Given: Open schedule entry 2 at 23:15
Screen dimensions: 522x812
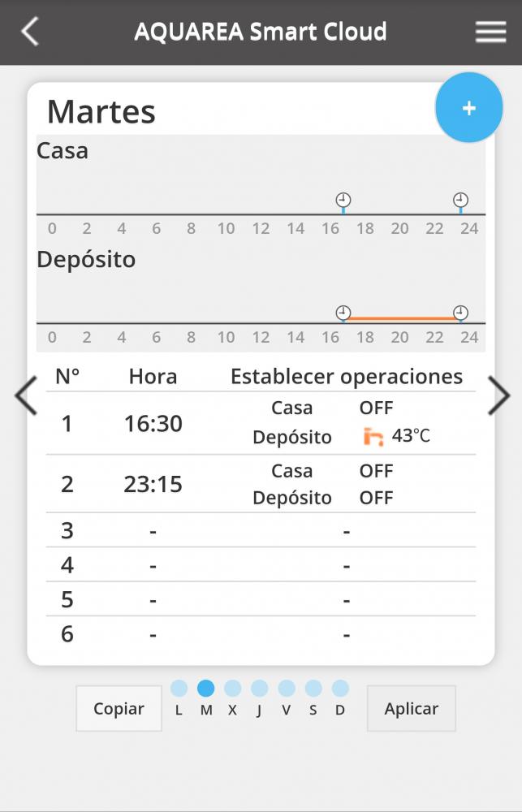Looking at the screenshot, I should click(261, 484).
